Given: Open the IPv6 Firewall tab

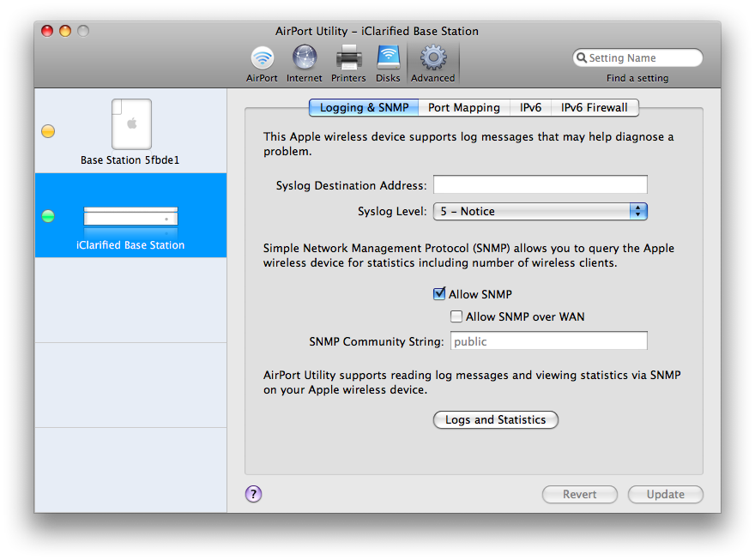Looking at the screenshot, I should click(x=595, y=107).
